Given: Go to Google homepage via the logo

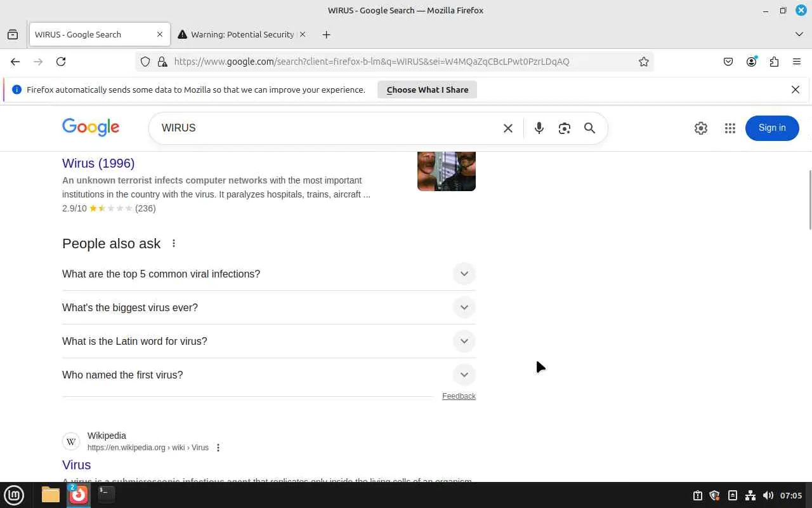Looking at the screenshot, I should click(91, 128).
